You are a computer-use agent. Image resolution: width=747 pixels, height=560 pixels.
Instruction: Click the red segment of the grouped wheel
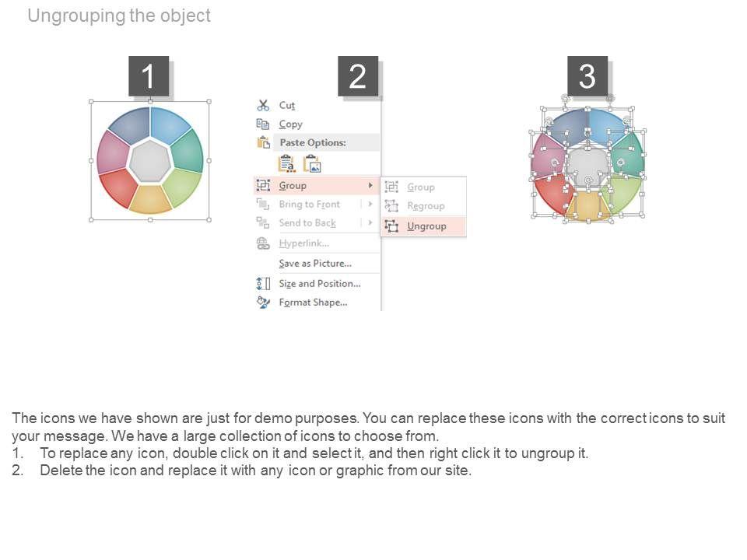[x=118, y=187]
